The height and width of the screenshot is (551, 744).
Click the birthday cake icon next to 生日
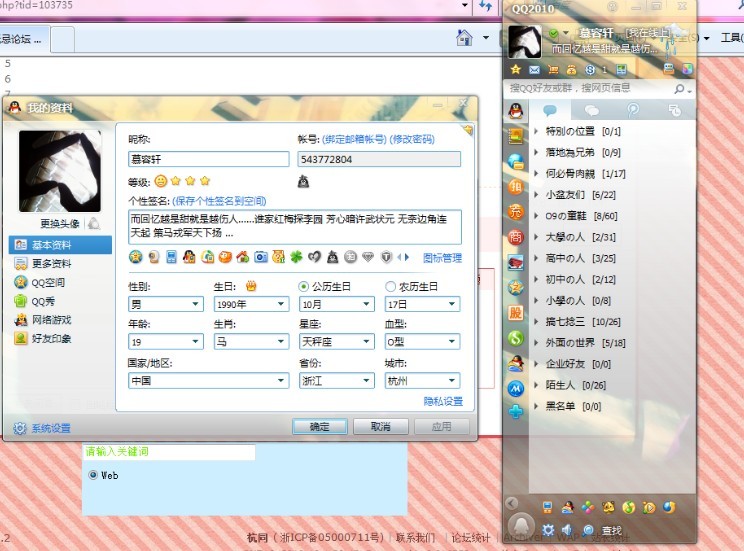coord(251,286)
